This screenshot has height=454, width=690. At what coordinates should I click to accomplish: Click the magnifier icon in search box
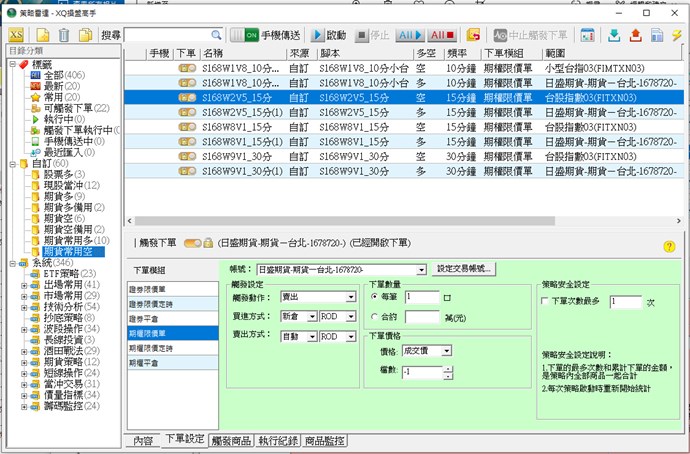tap(216, 35)
